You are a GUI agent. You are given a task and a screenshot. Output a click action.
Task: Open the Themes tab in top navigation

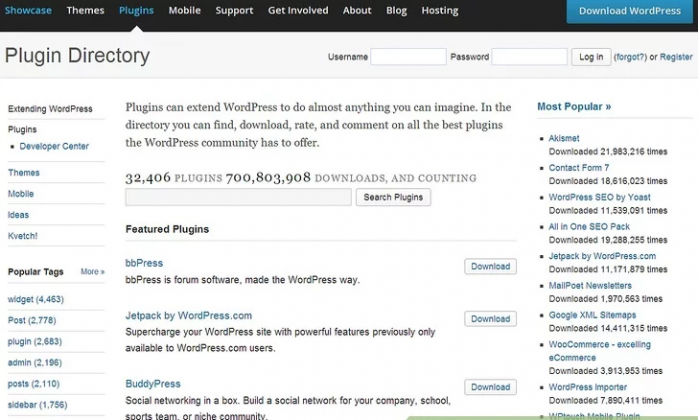(85, 11)
